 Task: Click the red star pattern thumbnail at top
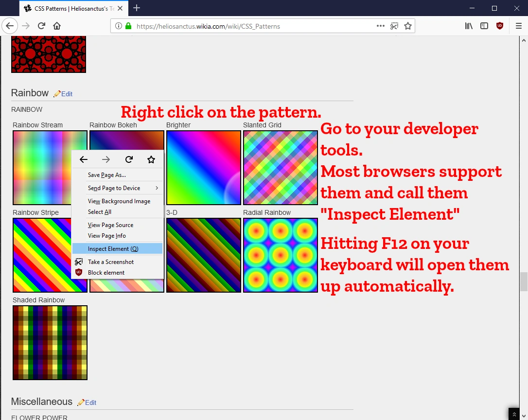click(49, 54)
